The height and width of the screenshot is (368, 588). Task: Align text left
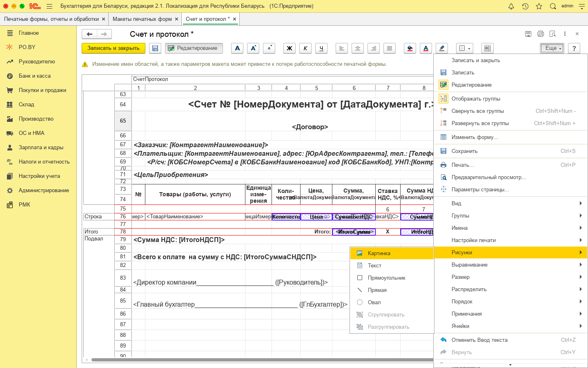[342, 48]
